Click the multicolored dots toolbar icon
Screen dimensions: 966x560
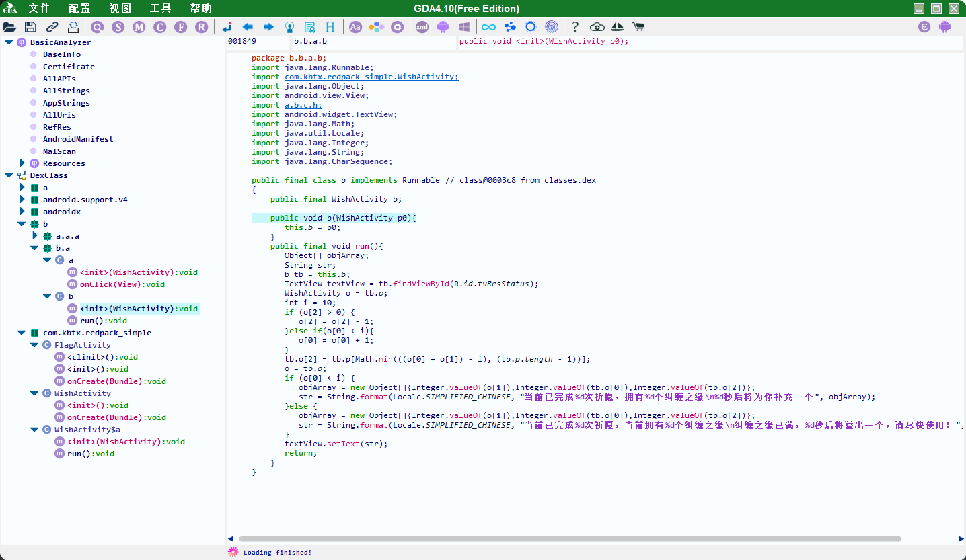(377, 27)
